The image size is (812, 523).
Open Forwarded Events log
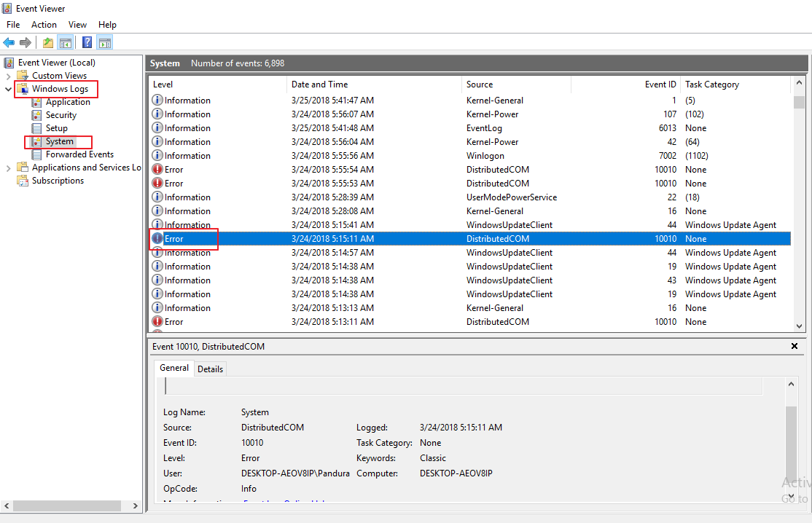point(79,154)
